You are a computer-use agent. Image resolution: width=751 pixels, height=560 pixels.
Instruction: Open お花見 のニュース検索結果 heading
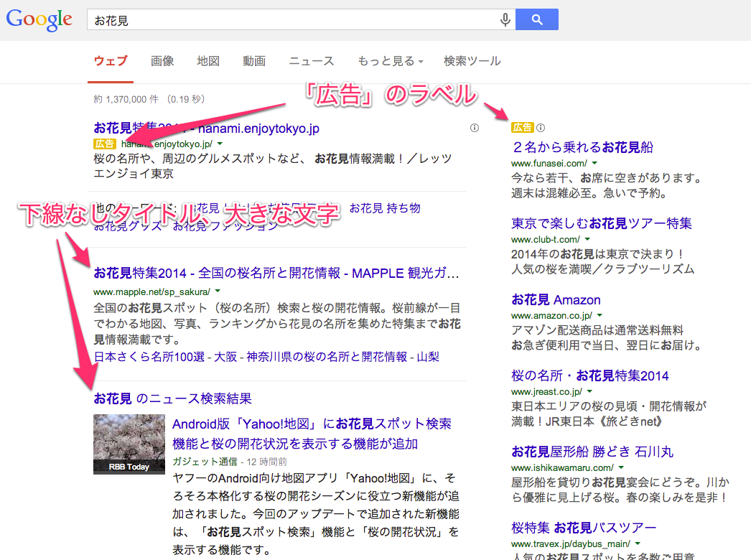pyautogui.click(x=172, y=398)
